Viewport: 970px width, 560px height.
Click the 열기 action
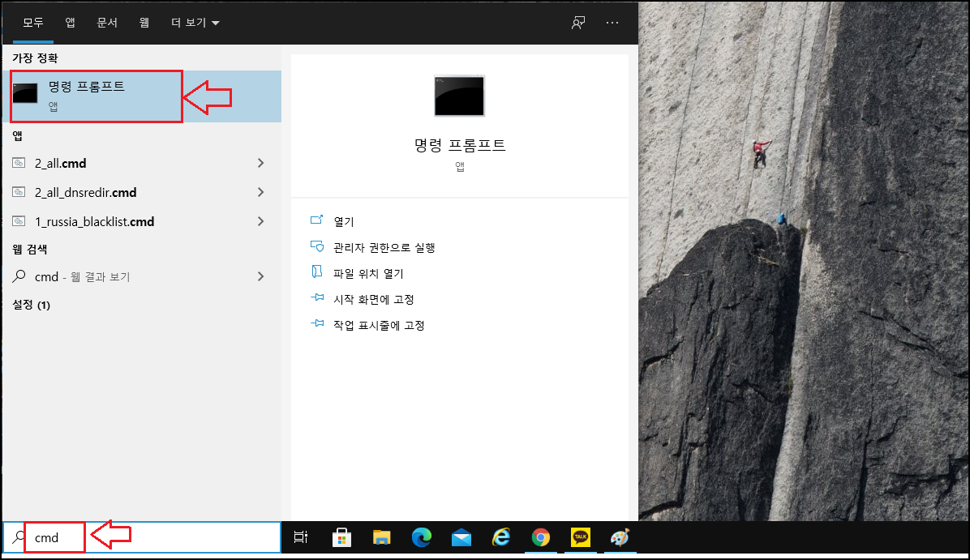pos(343,221)
